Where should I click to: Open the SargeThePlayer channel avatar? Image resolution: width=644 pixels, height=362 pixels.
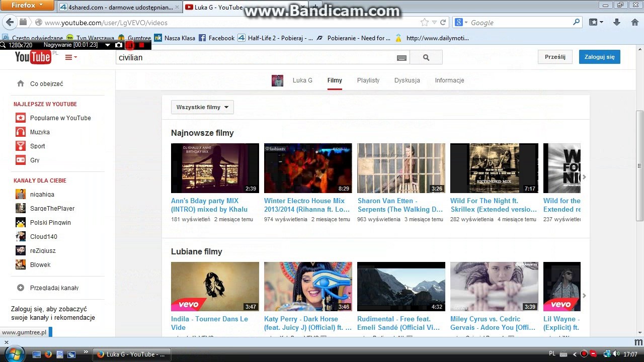point(21,208)
